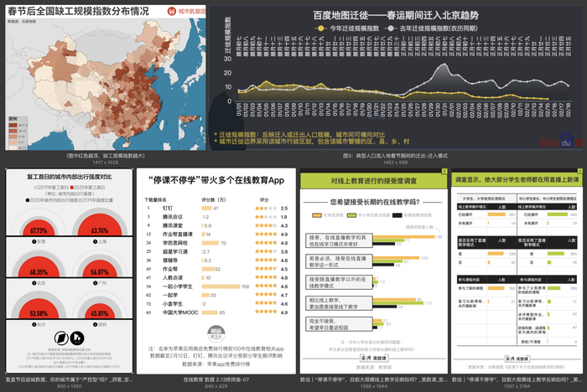Viewport: 587px width, 392px height.
Task: Select dimensions label 1396 x 1944
Action: (374, 386)
